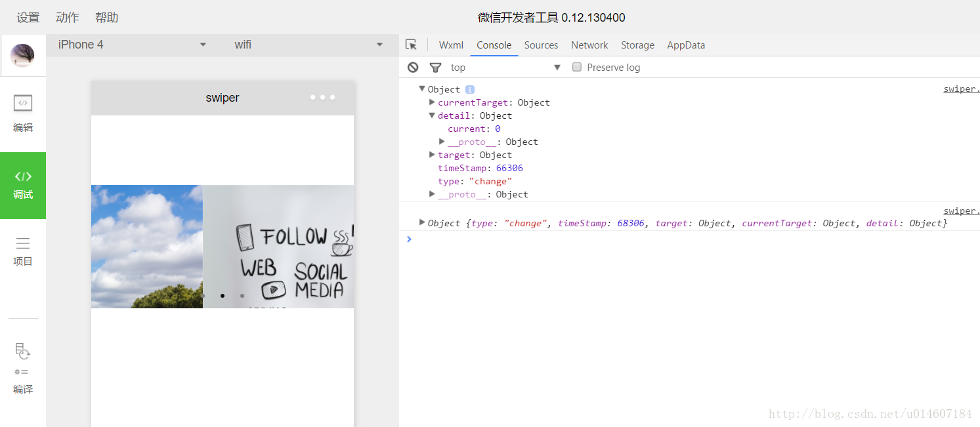Expand the second logged Object with timeStamp 68306
The image size is (980, 427).
422,222
